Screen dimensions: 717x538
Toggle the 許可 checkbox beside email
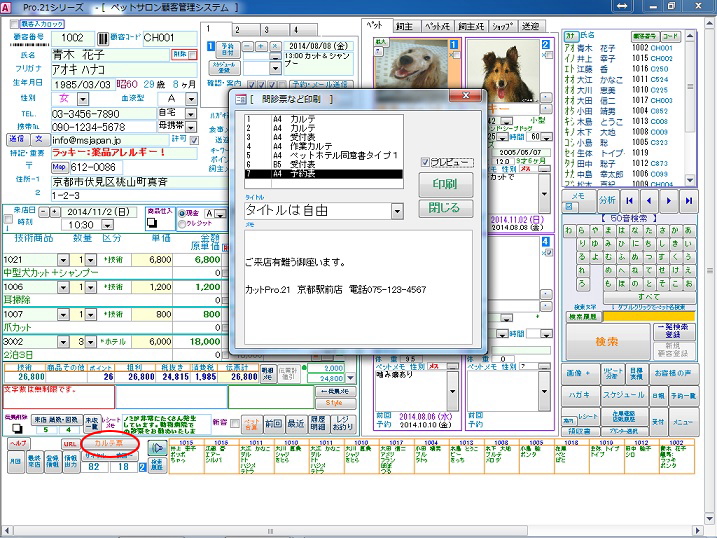(x=194, y=140)
